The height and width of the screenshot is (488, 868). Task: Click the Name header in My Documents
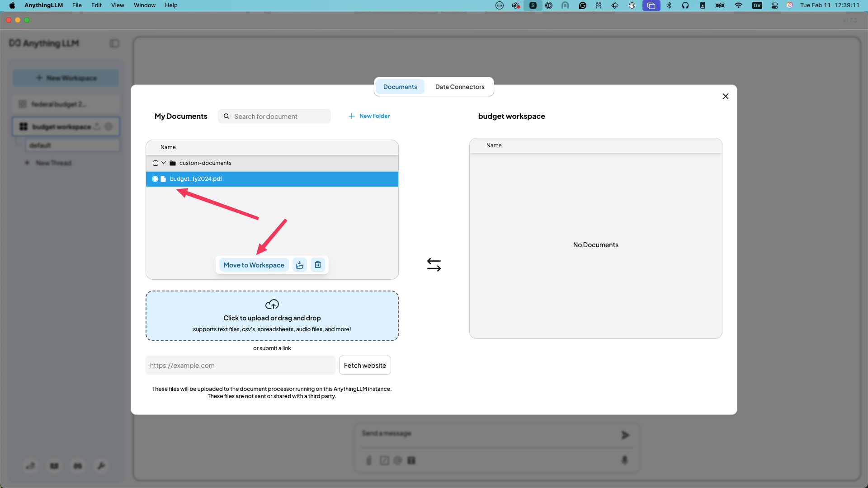tap(168, 147)
